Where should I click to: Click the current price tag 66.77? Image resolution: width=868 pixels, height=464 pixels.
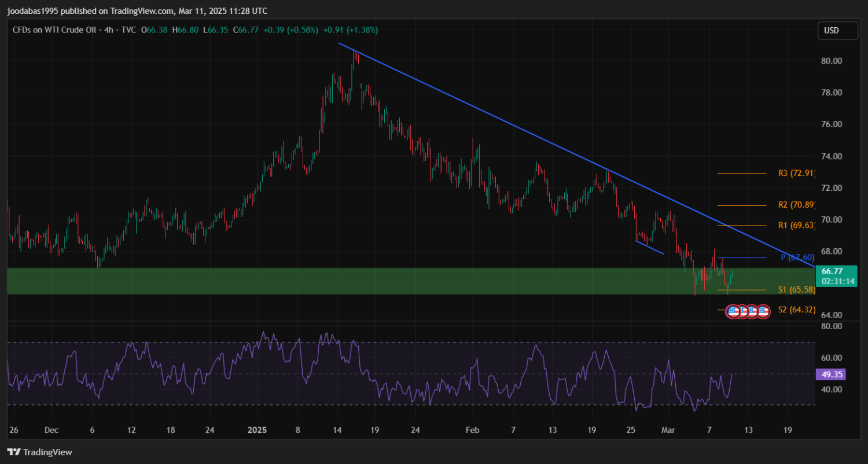(x=836, y=271)
